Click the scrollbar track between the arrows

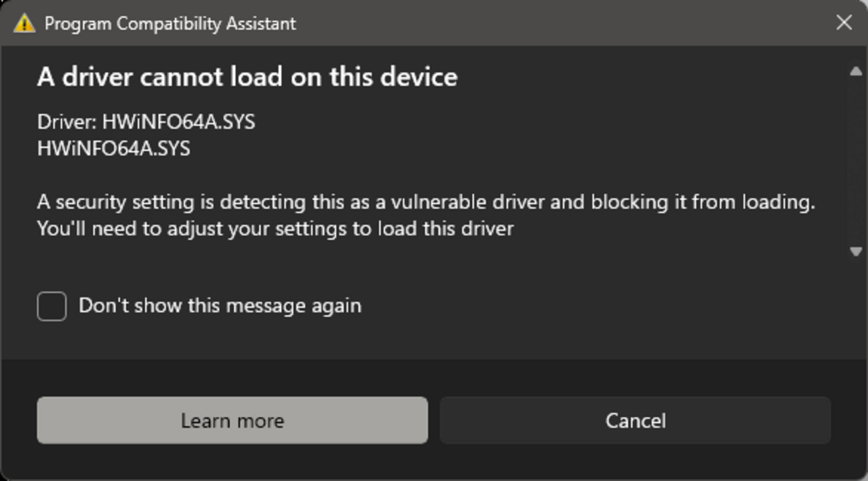click(856, 160)
